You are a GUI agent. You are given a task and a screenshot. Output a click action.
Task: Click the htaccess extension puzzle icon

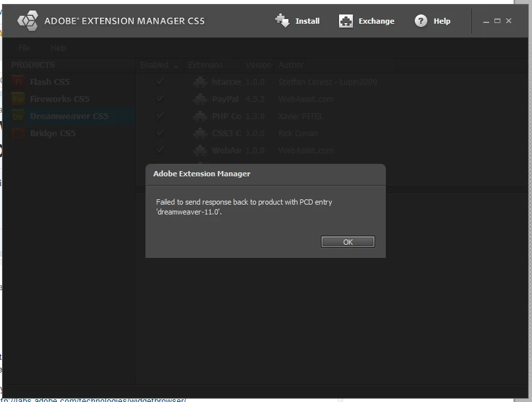(x=200, y=82)
